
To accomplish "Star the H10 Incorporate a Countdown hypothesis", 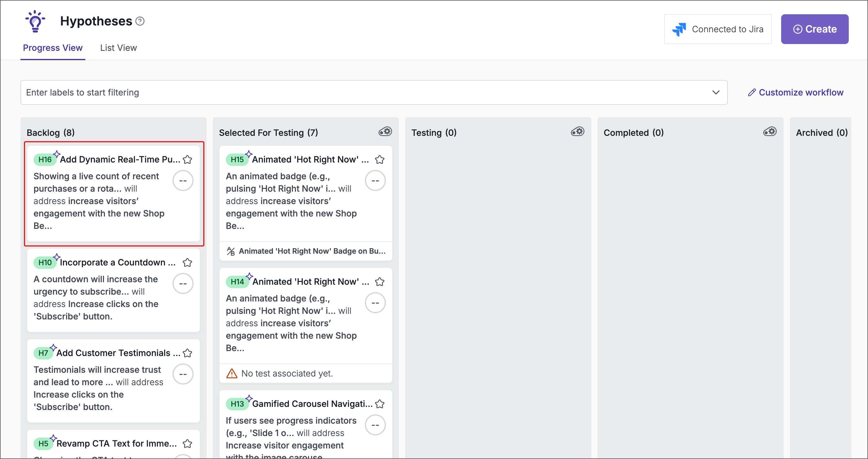I will (187, 262).
